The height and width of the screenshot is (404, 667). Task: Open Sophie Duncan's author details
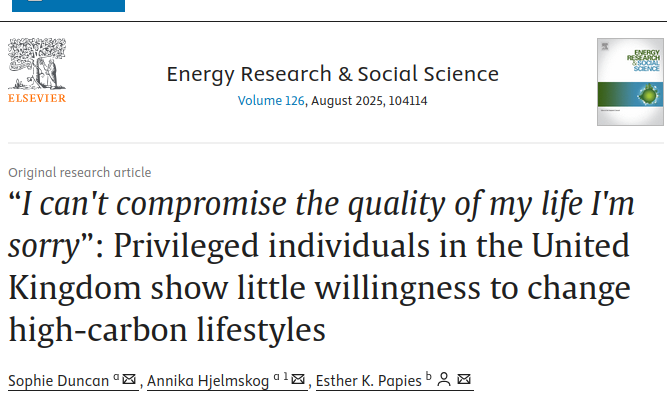point(59,381)
